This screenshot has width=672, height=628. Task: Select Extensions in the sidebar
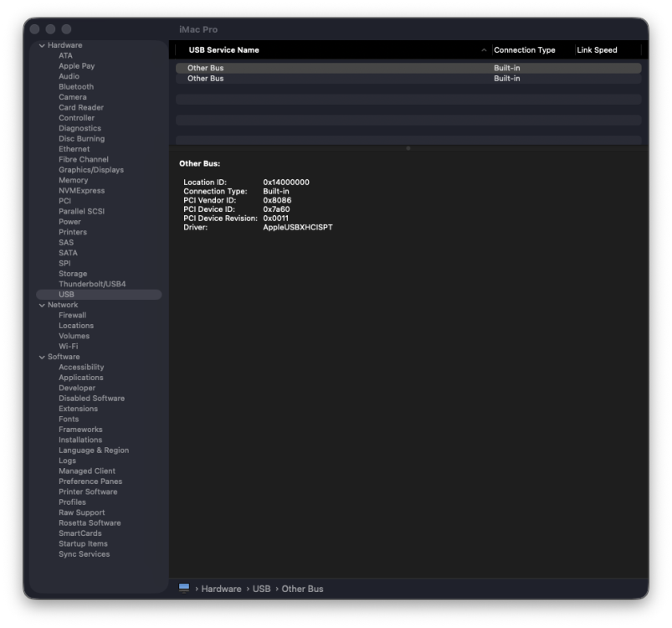(79, 409)
